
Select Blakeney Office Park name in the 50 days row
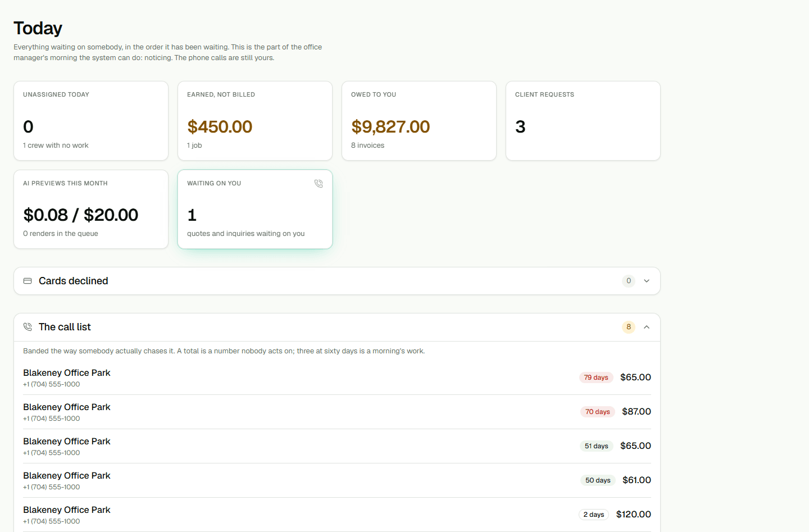click(67, 476)
